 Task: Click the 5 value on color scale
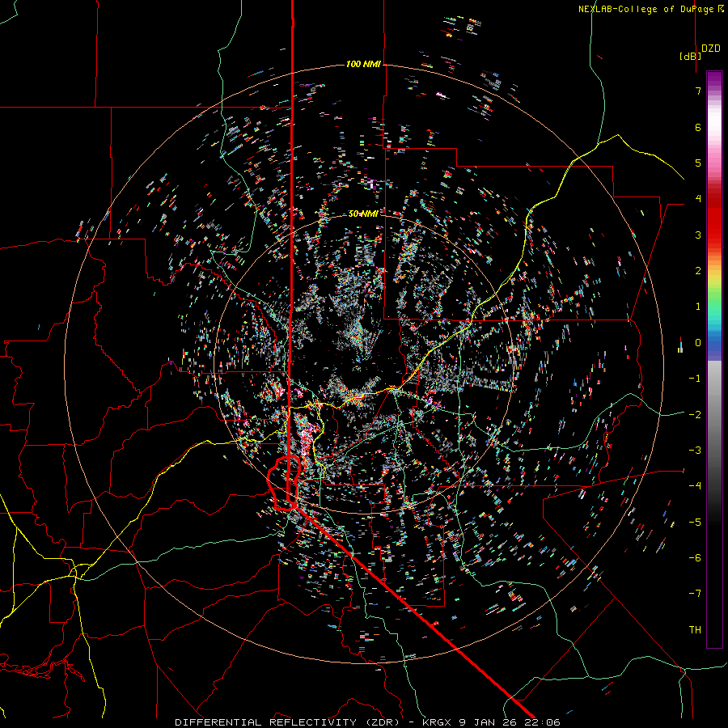pos(698,163)
